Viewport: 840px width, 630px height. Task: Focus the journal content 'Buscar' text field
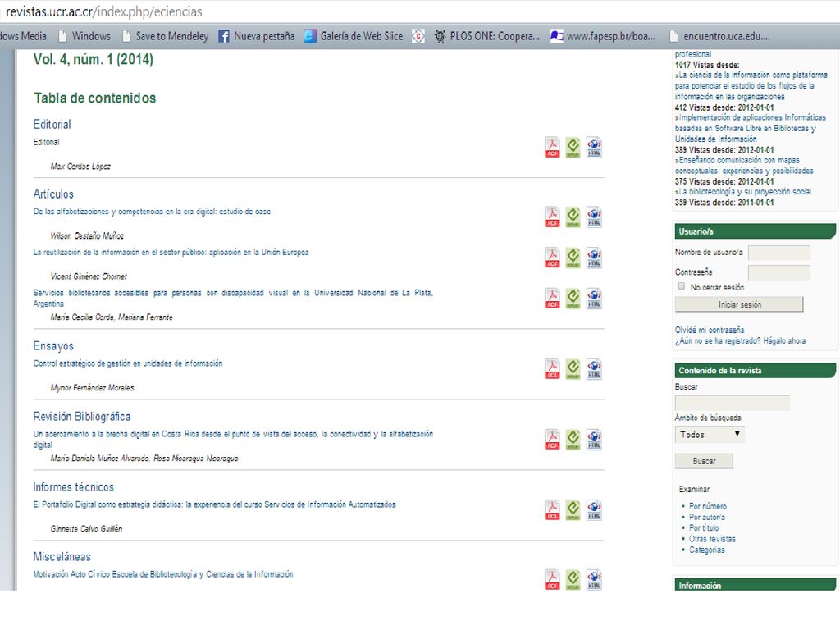[732, 403]
